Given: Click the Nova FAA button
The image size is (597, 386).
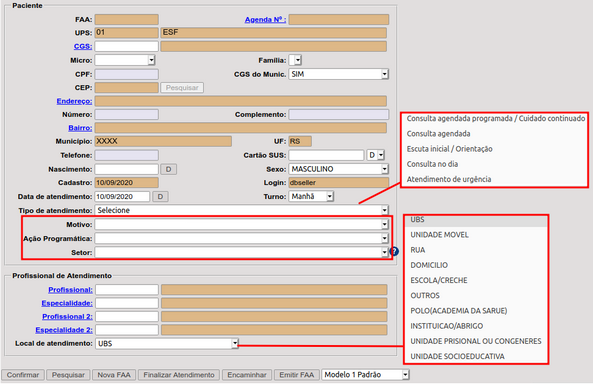Looking at the screenshot, I should tap(114, 375).
